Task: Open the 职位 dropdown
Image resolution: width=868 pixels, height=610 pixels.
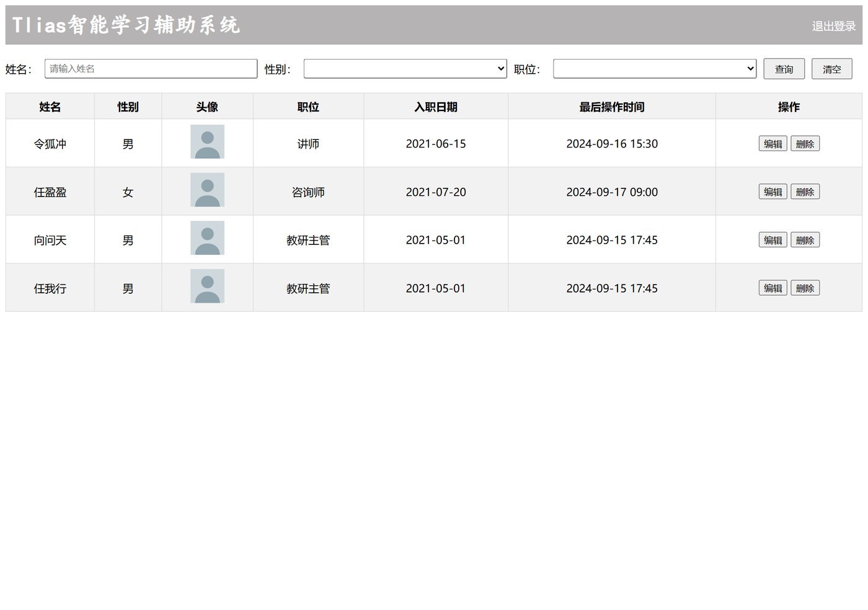Action: pos(655,69)
